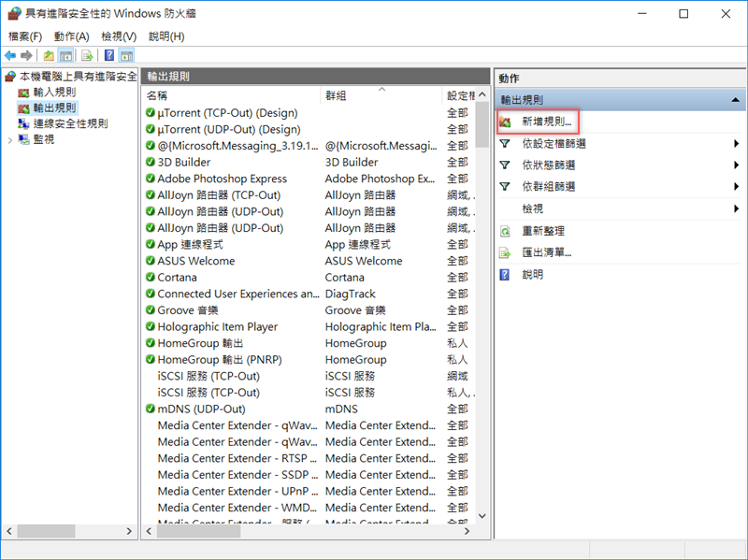Click the DiagTrack group cell
Screen dimensions: 748x560
350,294
